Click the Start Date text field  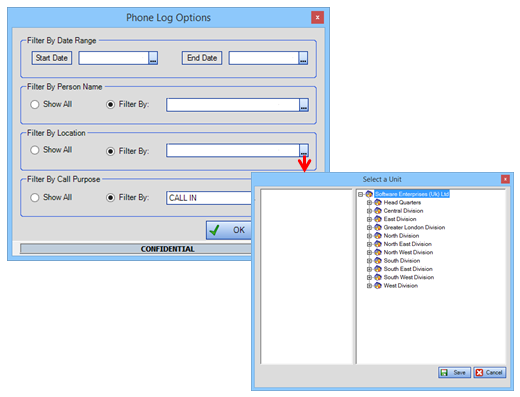(114, 58)
